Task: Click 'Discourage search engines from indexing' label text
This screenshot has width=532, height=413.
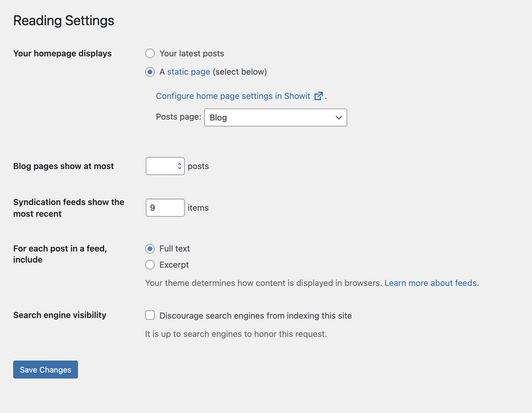Action: (255, 316)
